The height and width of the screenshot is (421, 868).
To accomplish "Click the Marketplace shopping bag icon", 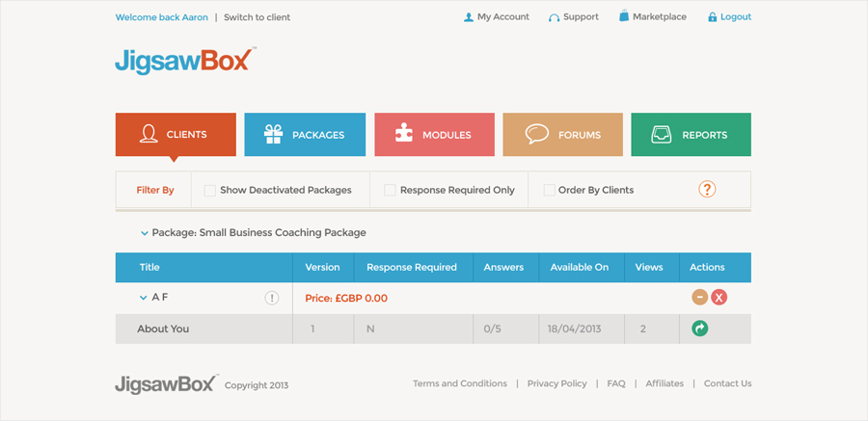I will pyautogui.click(x=624, y=16).
